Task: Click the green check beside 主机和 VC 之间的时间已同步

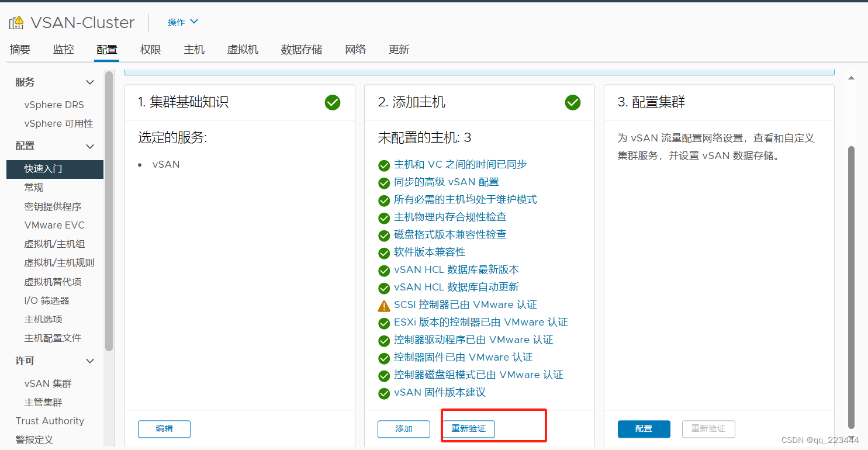Action: [x=384, y=165]
